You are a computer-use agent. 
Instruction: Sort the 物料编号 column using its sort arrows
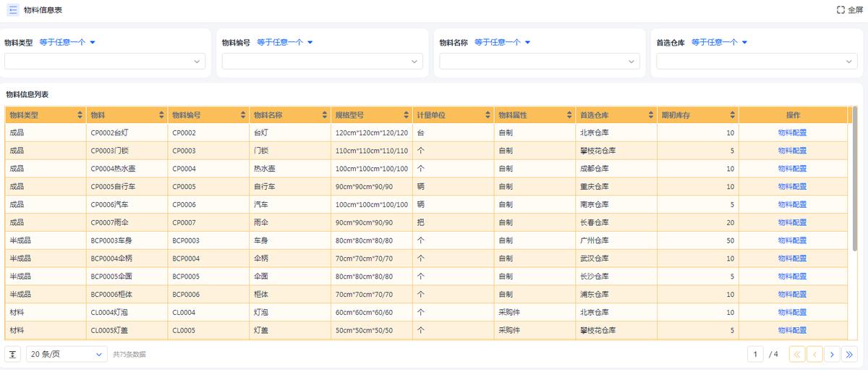tap(243, 115)
